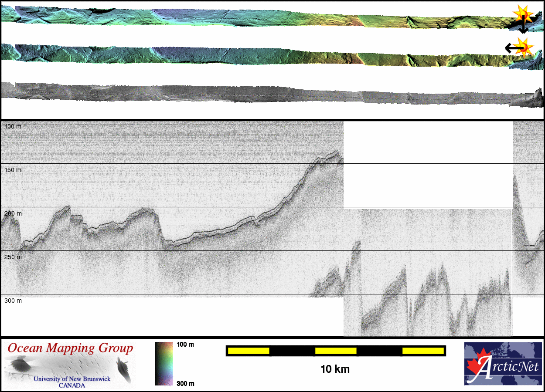Image resolution: width=545 pixels, height=392 pixels.
Task: Select the leftmost yellow scale bar segment
Action: (x=248, y=351)
